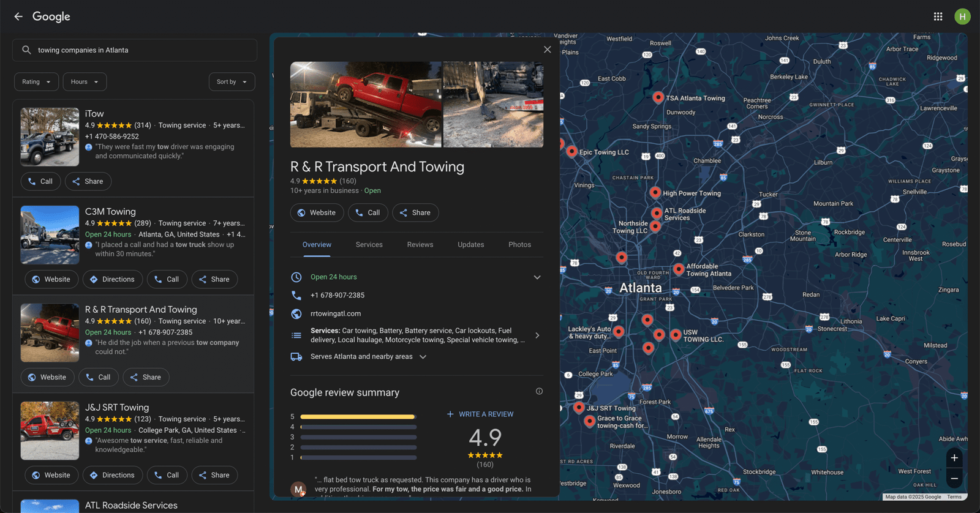Switch to the Photos tab

pyautogui.click(x=520, y=244)
